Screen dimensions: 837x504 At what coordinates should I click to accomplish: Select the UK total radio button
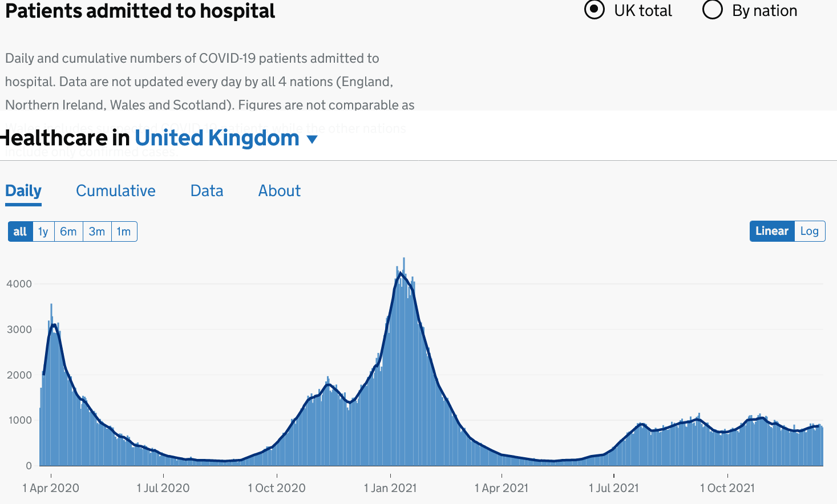pyautogui.click(x=595, y=10)
